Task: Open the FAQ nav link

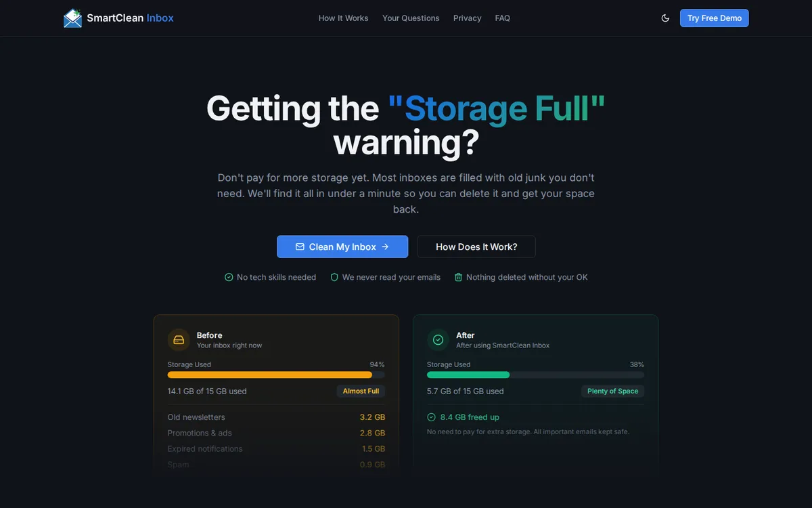Action: [x=503, y=18]
